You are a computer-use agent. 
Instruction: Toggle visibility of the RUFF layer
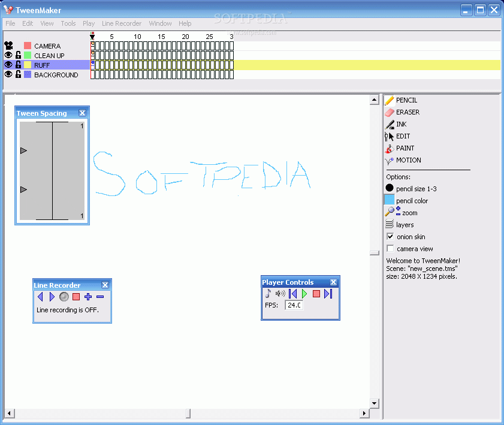click(8, 65)
